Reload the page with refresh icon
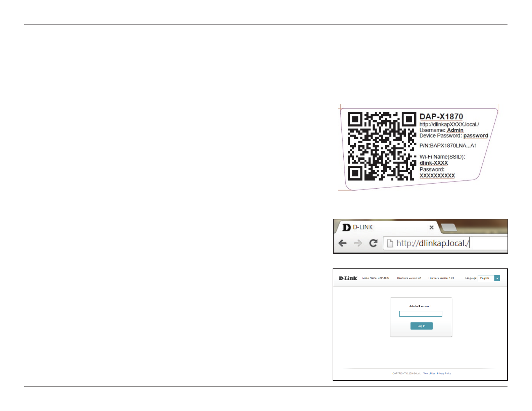The image size is (532, 411). click(373, 243)
